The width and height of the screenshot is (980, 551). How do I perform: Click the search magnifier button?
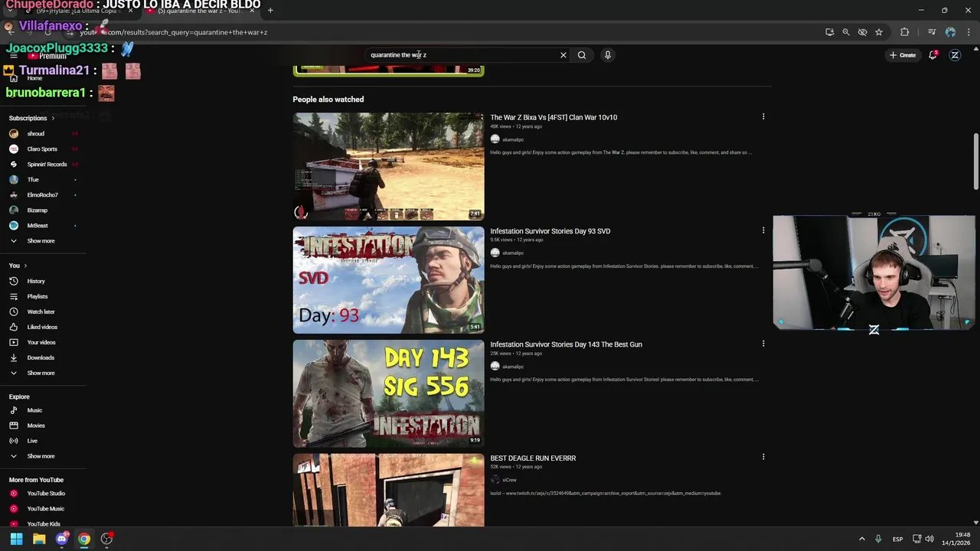pyautogui.click(x=582, y=55)
